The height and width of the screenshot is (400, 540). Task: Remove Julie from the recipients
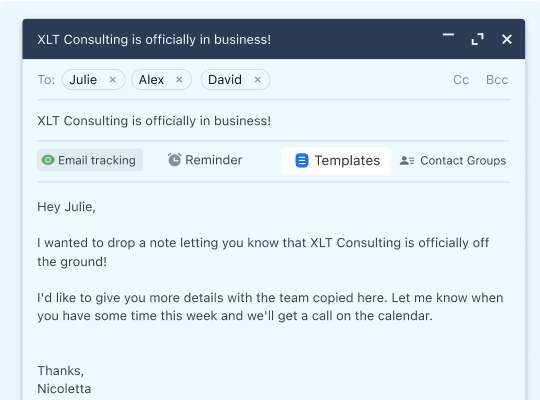click(113, 80)
